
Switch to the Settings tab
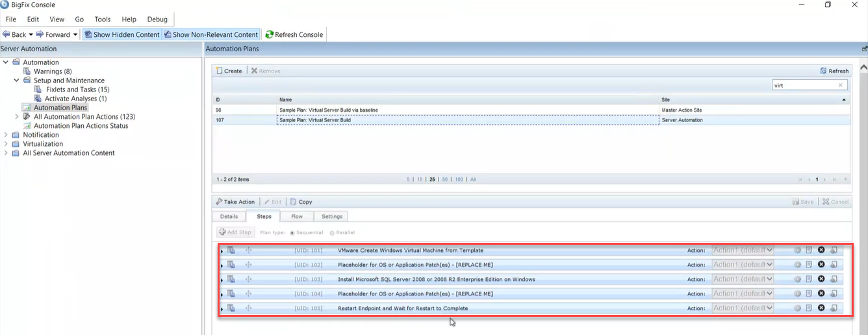coord(332,216)
